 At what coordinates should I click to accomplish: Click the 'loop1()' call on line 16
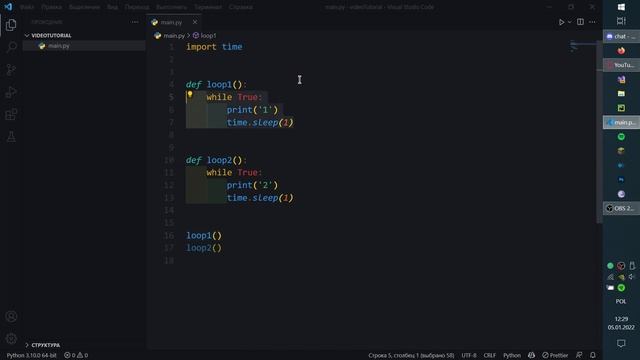point(204,236)
